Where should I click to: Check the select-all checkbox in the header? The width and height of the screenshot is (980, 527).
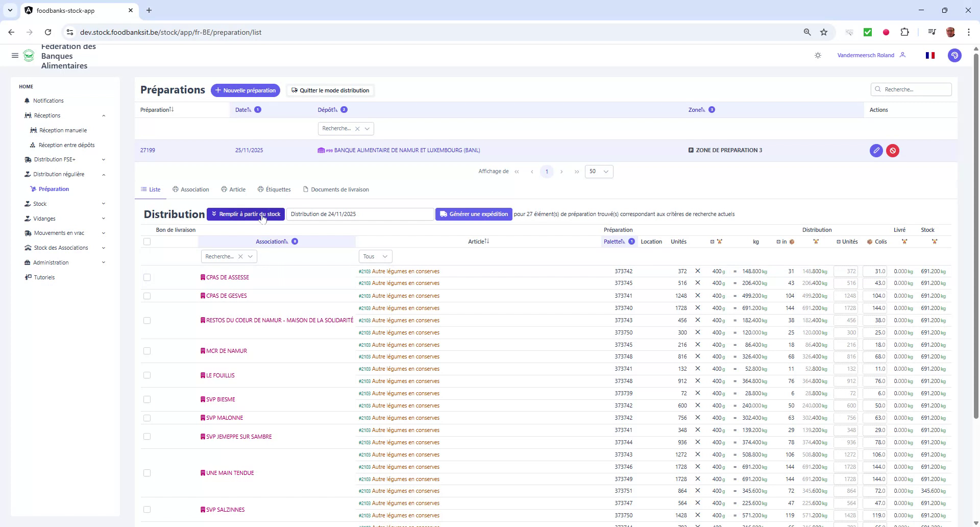pos(147,242)
